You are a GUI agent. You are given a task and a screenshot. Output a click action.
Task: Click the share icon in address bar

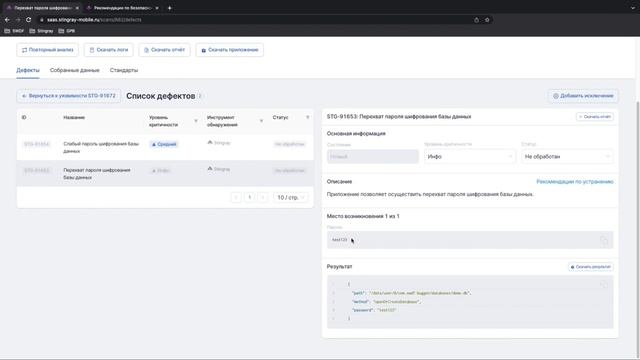point(476,20)
